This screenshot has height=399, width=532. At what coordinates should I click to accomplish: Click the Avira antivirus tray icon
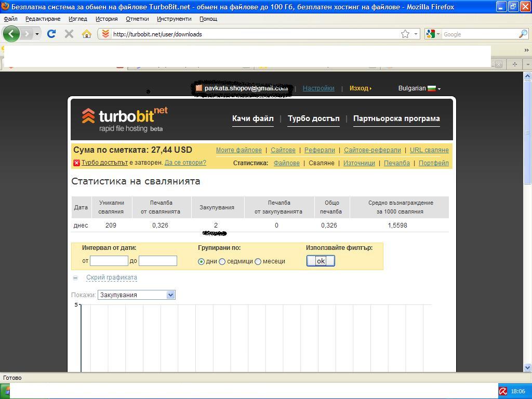(x=503, y=391)
